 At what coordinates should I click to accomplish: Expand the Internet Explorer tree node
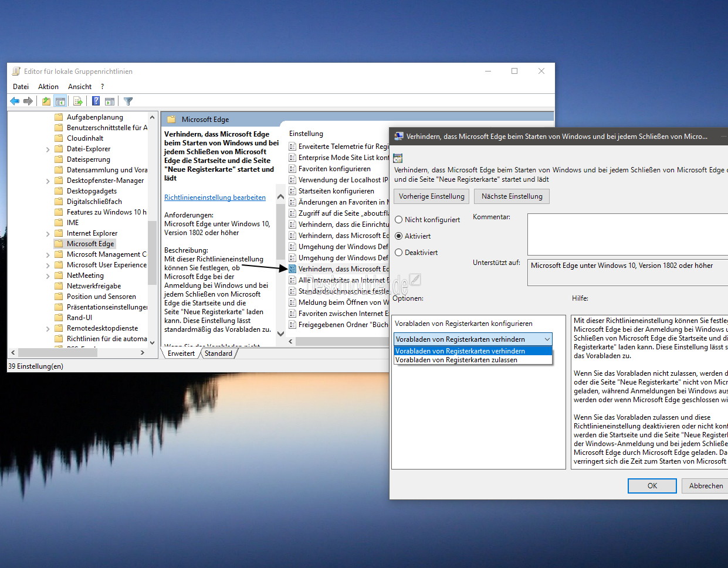point(48,234)
